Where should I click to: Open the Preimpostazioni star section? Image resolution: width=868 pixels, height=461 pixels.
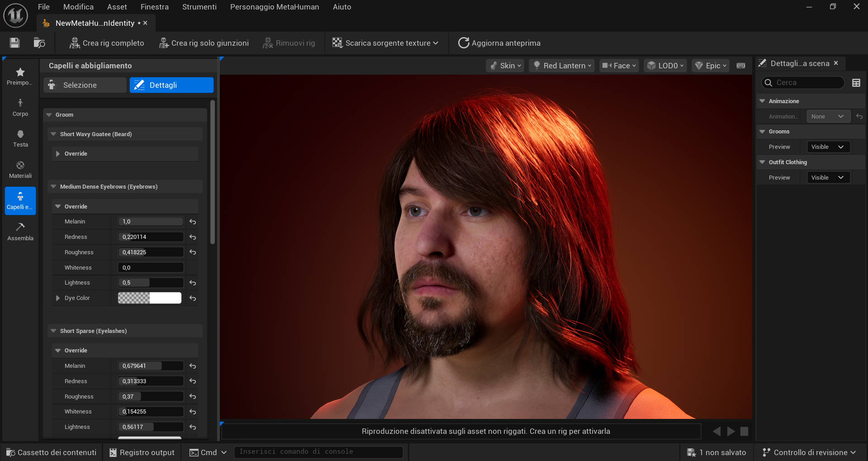[20, 76]
